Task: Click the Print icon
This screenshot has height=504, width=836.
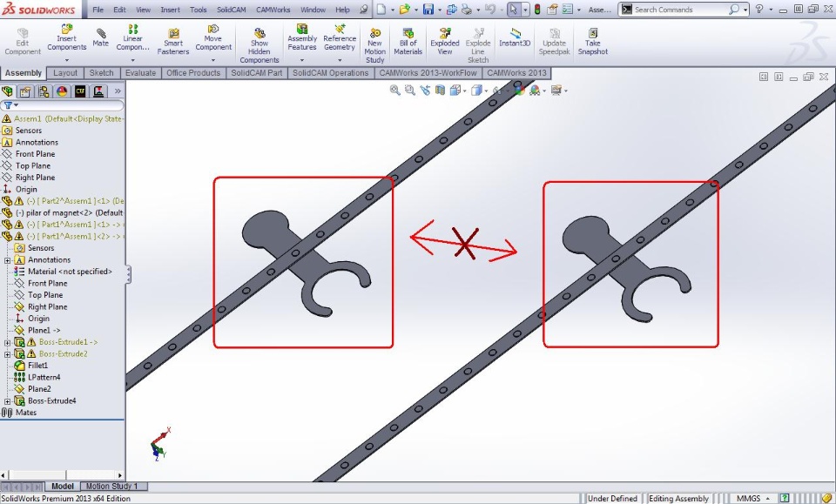Action: pyautogui.click(x=466, y=9)
